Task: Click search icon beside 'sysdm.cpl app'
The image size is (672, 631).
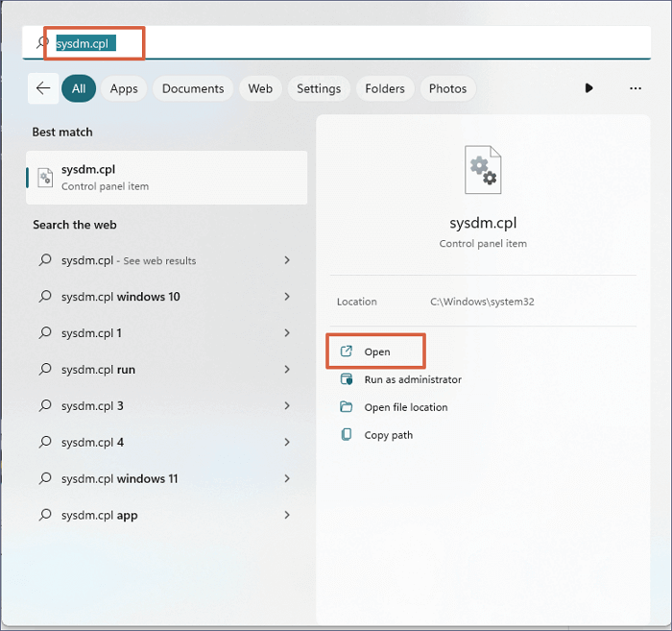Action: coord(45,515)
